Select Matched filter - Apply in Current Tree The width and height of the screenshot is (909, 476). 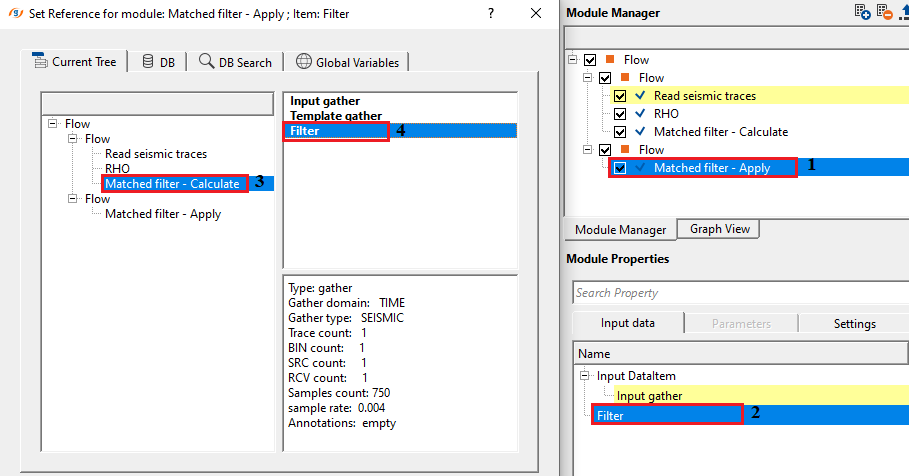click(x=162, y=214)
